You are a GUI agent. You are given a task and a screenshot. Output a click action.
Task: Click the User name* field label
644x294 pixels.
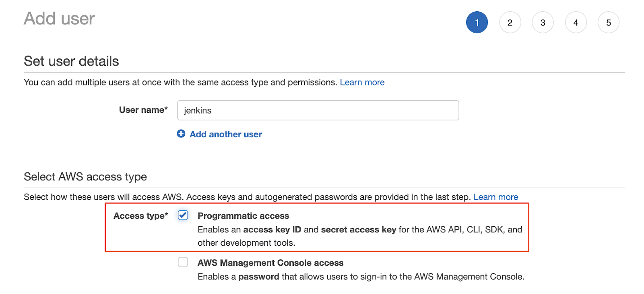(x=143, y=110)
